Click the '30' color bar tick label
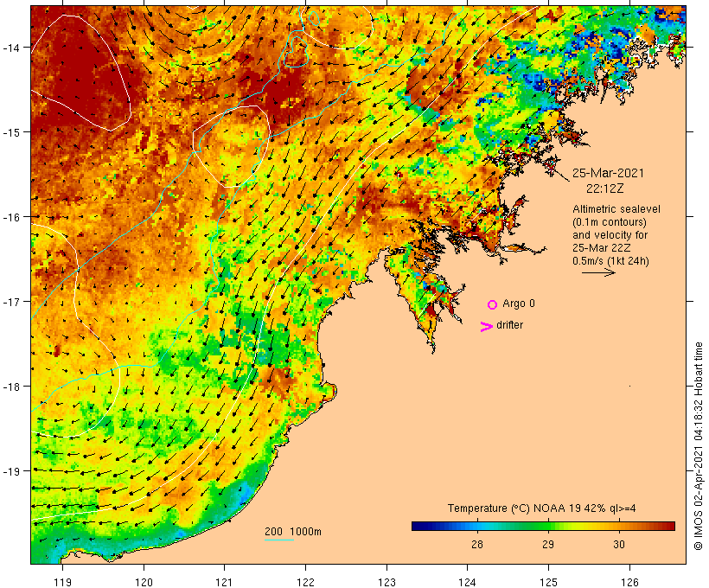 pos(619,545)
